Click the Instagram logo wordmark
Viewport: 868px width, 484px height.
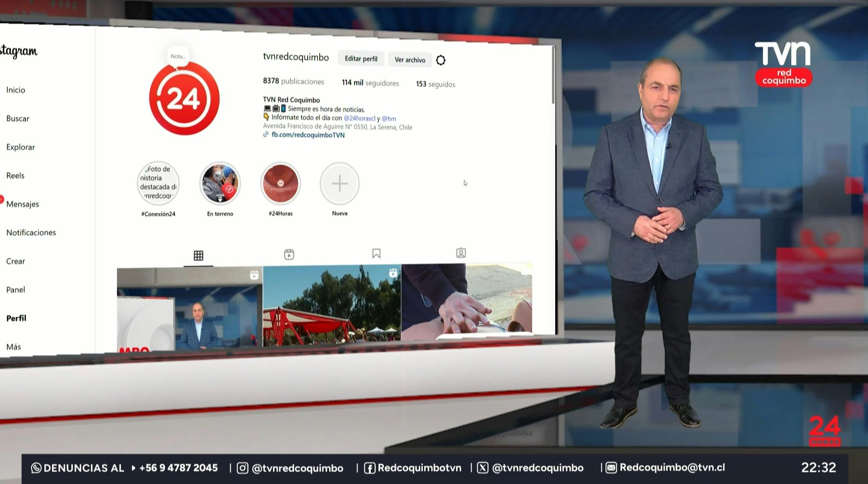pyautogui.click(x=19, y=51)
